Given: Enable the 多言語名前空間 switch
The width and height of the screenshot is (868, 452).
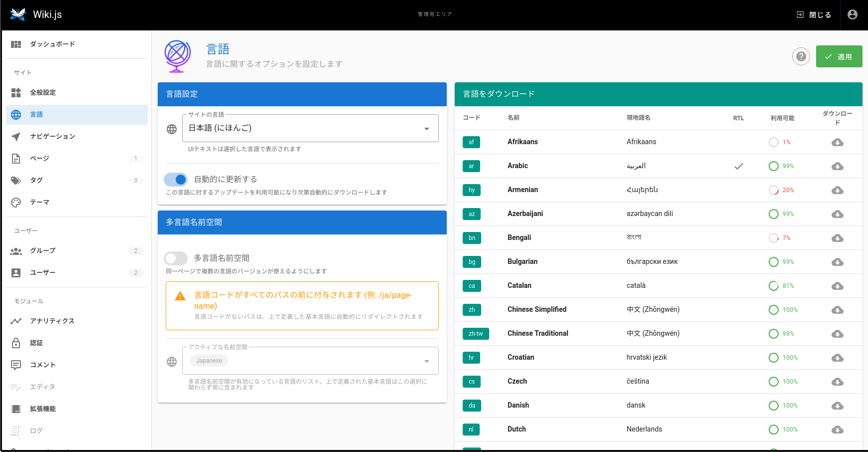Looking at the screenshot, I should tap(176, 258).
